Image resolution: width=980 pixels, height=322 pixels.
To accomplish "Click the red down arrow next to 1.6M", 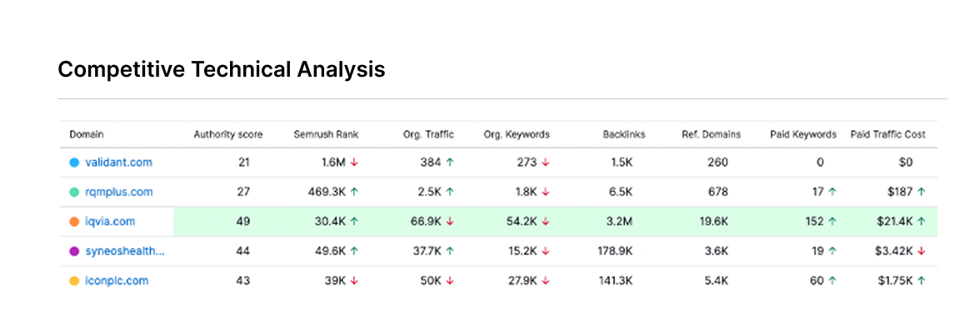I will coord(354,163).
